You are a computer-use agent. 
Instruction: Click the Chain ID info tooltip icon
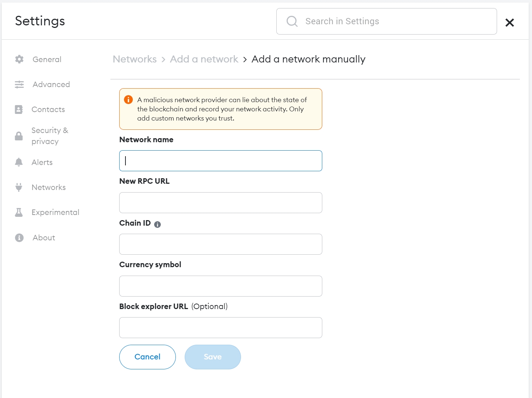coord(157,225)
